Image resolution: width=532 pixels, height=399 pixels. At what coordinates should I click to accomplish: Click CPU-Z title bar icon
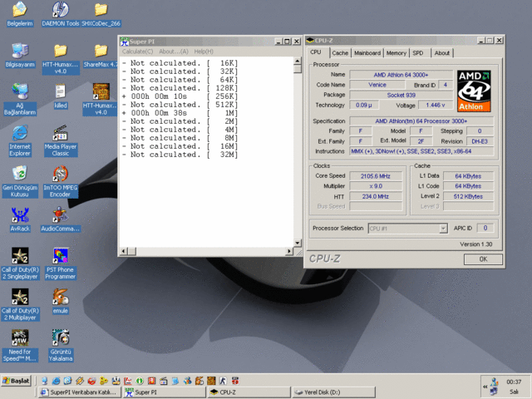(x=310, y=41)
